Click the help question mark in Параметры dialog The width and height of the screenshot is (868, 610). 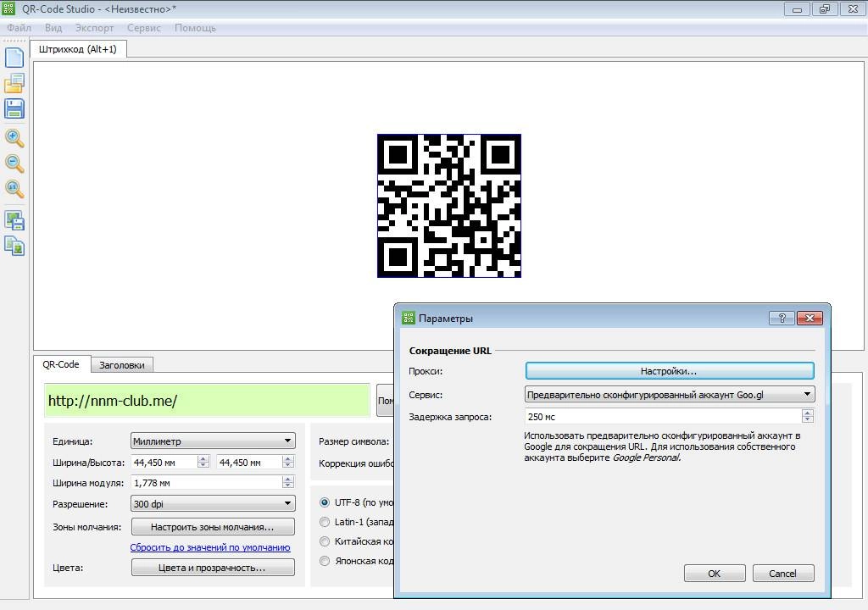(782, 318)
